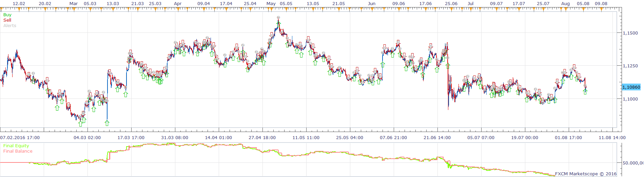644x177 pixels.
Task: Click the alert marker atop the May price peak
Action: (x=278, y=18)
